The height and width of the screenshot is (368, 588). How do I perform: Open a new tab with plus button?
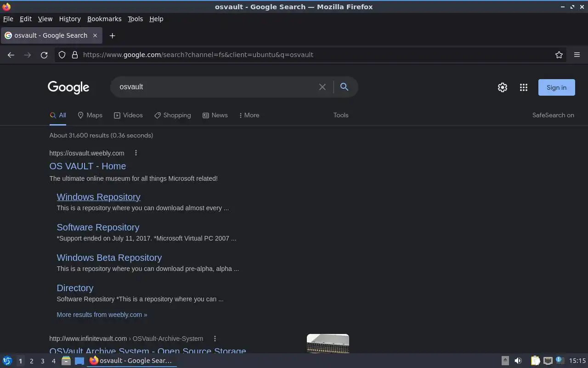coord(112,35)
